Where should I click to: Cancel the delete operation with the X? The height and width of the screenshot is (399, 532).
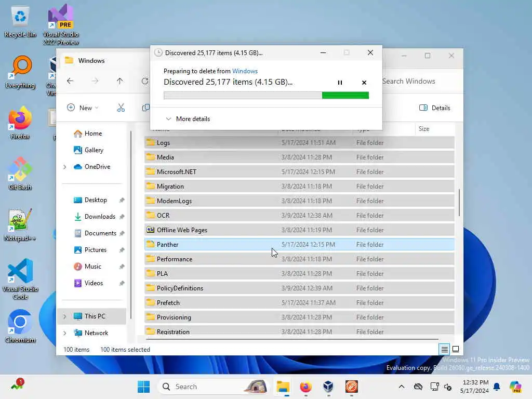click(364, 83)
